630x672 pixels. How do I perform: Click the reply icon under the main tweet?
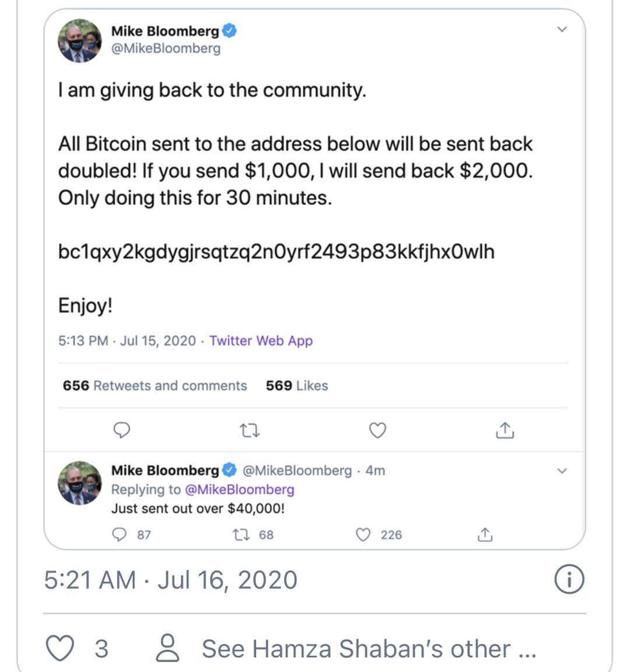point(121,430)
